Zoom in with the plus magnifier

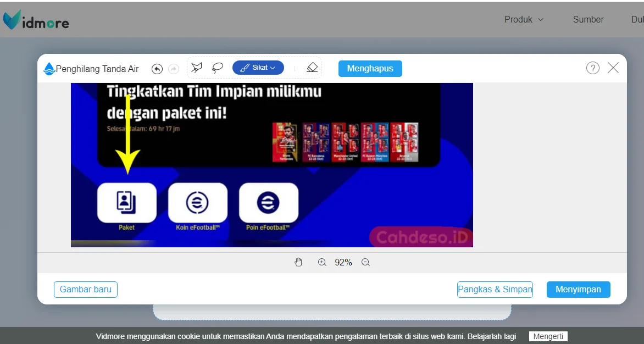coord(322,262)
